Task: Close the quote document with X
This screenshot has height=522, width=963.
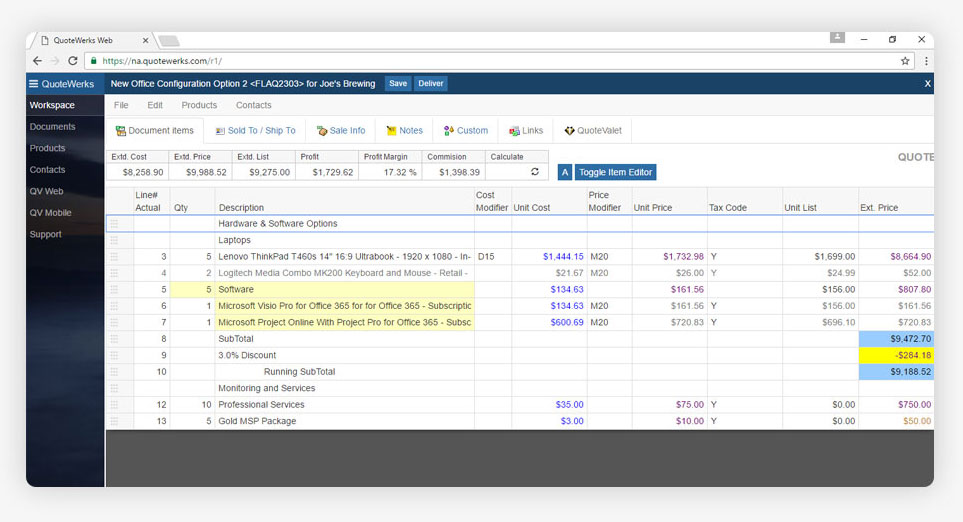Action: [927, 84]
